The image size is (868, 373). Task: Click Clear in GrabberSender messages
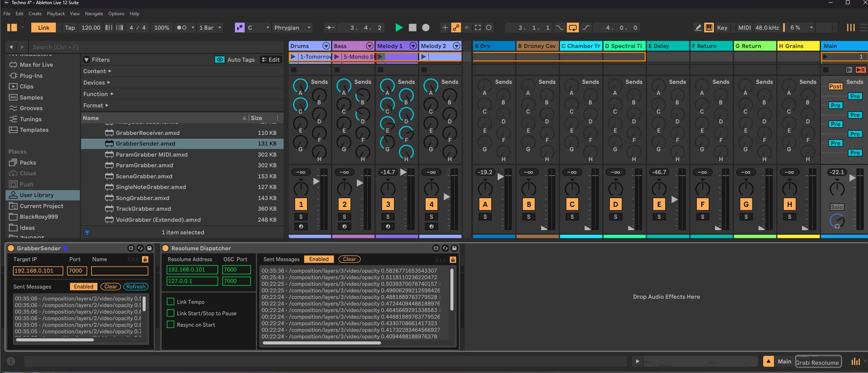pos(111,287)
